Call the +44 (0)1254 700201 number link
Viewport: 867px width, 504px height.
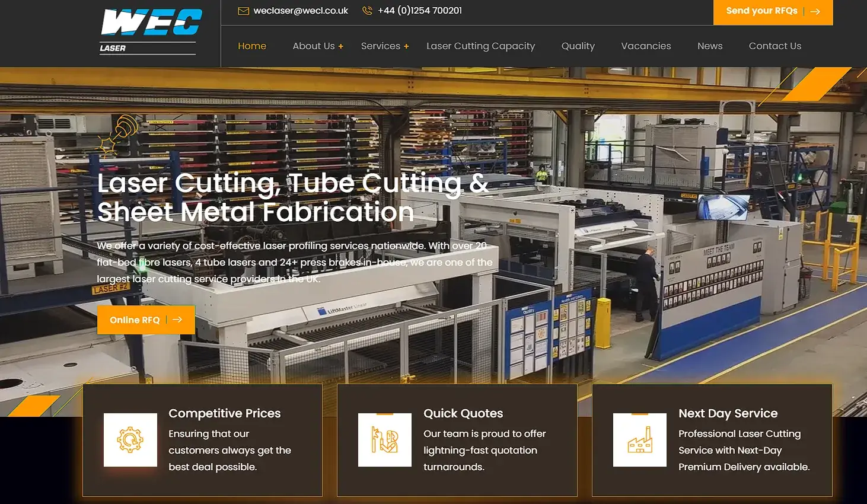[x=420, y=11]
